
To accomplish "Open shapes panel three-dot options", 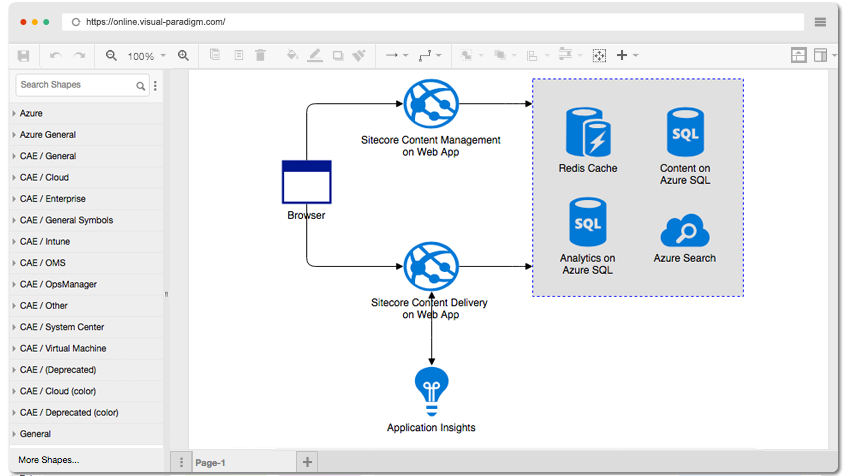I will (x=155, y=85).
